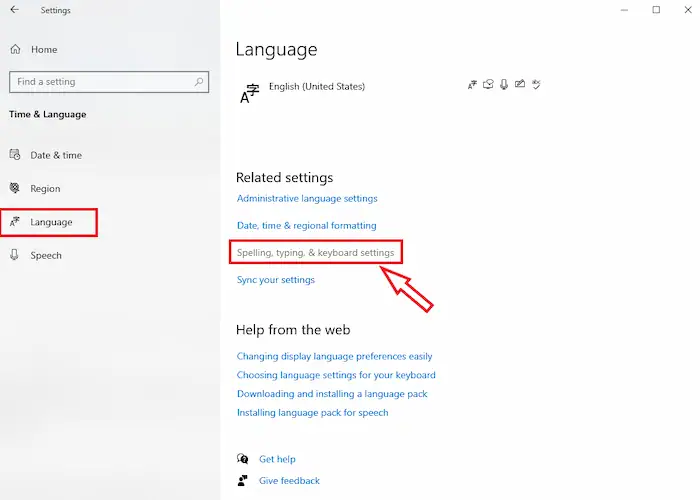700x500 pixels.
Task: Click the Sync your settings link
Action: tap(276, 280)
